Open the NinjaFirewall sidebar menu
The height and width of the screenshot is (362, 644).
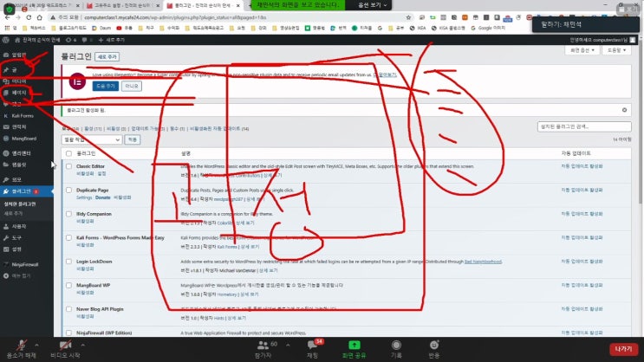24,264
